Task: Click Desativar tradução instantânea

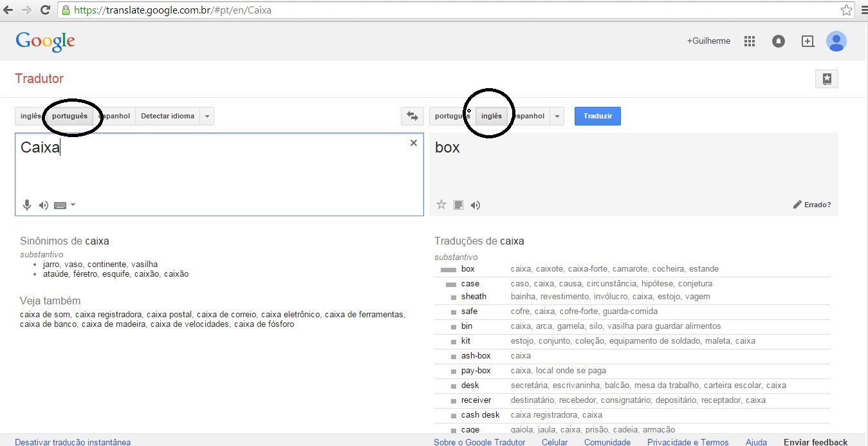Action: (73, 442)
